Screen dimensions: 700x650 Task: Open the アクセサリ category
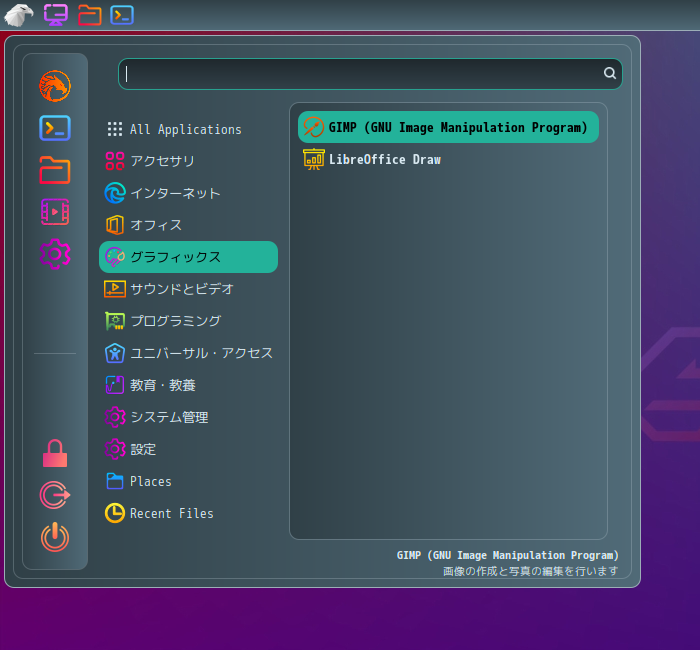188,161
